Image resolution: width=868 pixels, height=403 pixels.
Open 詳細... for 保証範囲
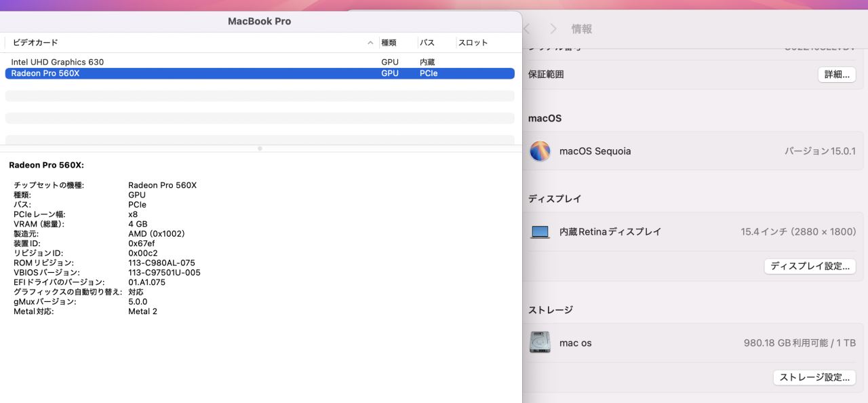click(x=836, y=75)
